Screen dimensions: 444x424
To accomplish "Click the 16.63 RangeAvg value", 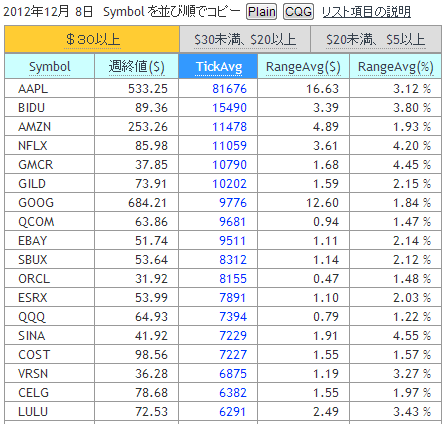I will pos(322,89).
